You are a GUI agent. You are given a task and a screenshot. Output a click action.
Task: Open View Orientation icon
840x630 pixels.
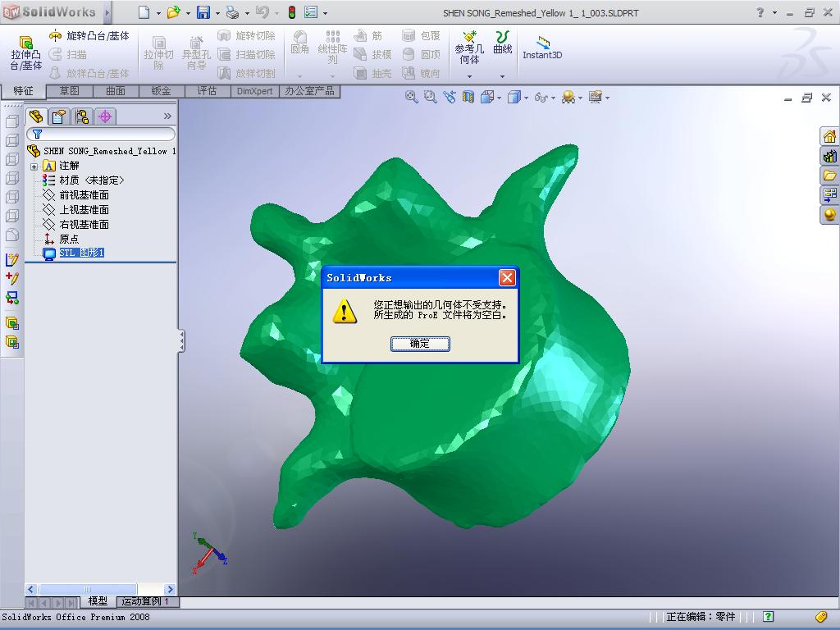487,97
